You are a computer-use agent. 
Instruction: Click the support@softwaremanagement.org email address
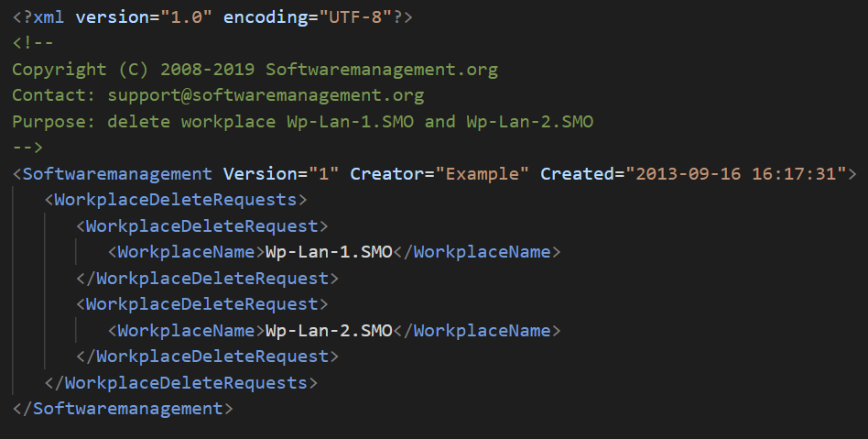[x=266, y=95]
